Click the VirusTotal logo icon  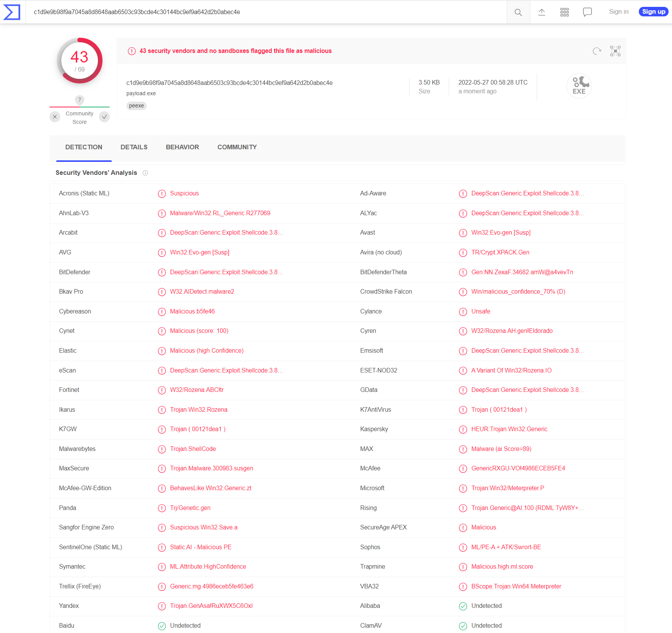coord(12,12)
